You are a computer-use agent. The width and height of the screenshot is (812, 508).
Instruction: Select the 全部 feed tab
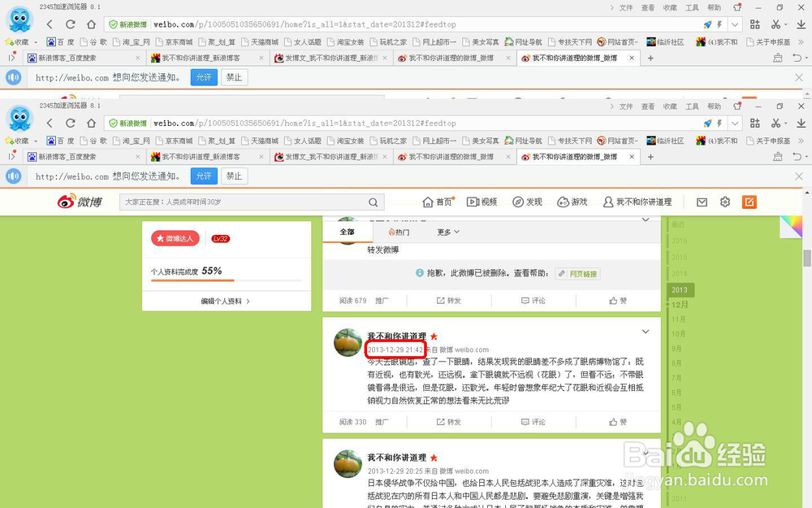click(347, 232)
